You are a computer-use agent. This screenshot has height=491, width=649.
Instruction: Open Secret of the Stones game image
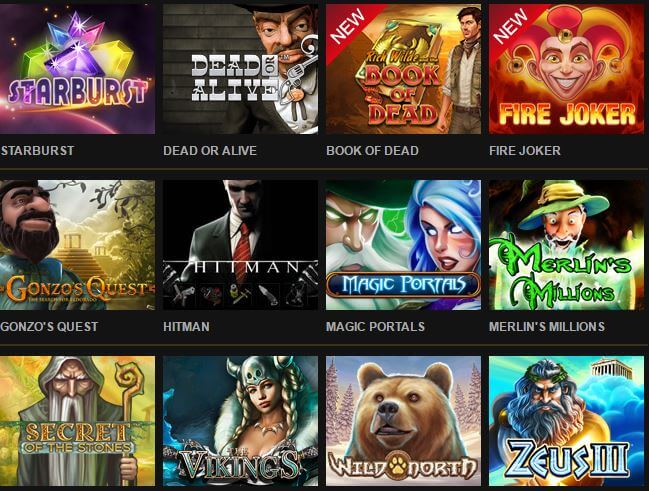[x=77, y=421]
